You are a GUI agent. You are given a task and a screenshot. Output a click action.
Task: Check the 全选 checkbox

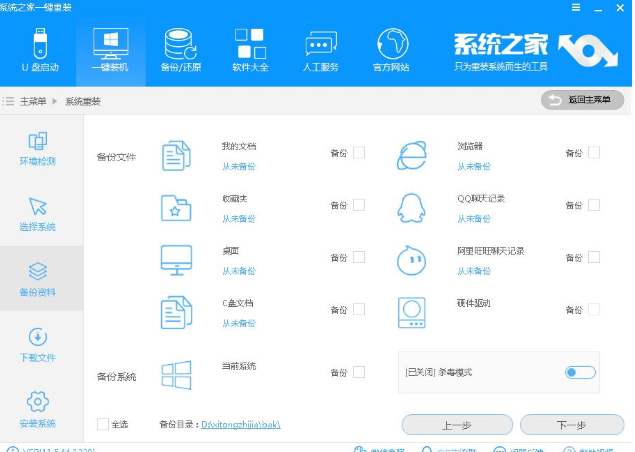coord(103,424)
